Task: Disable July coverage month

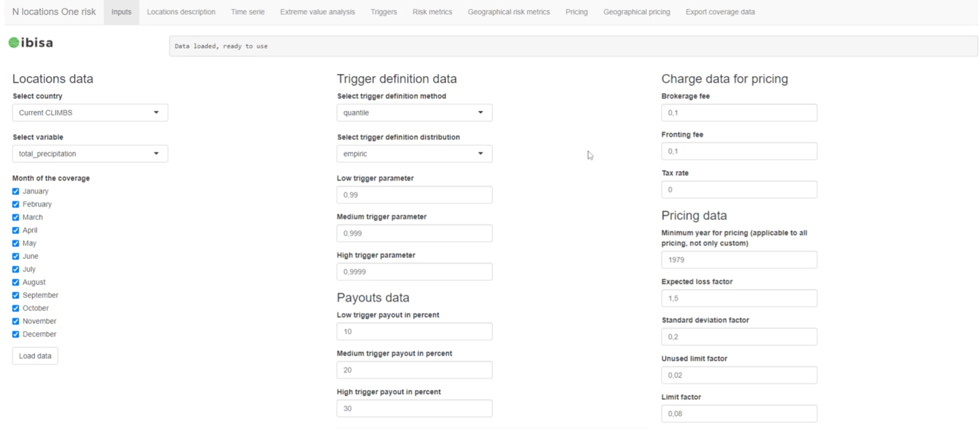Action: pyautogui.click(x=16, y=269)
